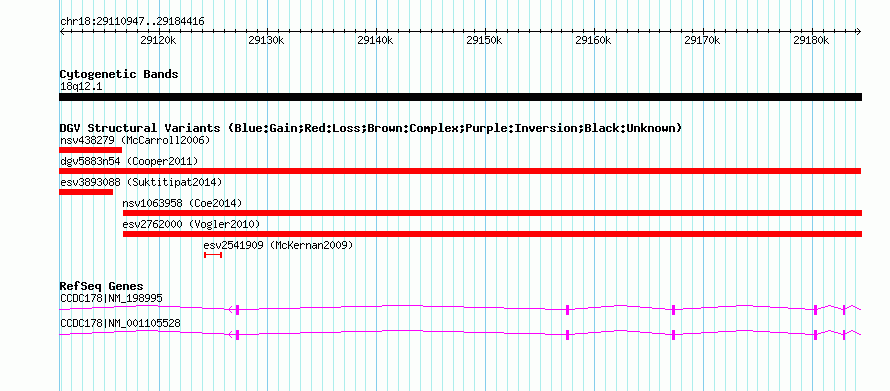This screenshot has height=391, width=890.
Task: Click the 29180k ruler label
Action: (812, 41)
